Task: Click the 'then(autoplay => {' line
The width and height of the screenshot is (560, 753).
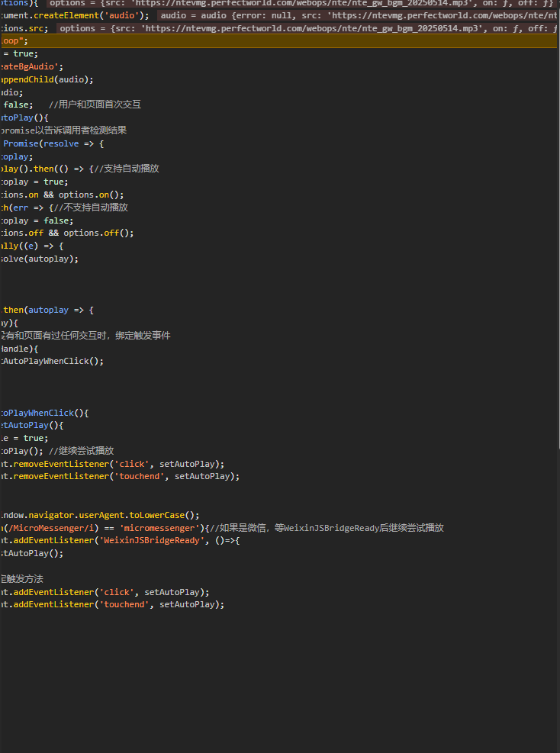Action: (x=47, y=310)
